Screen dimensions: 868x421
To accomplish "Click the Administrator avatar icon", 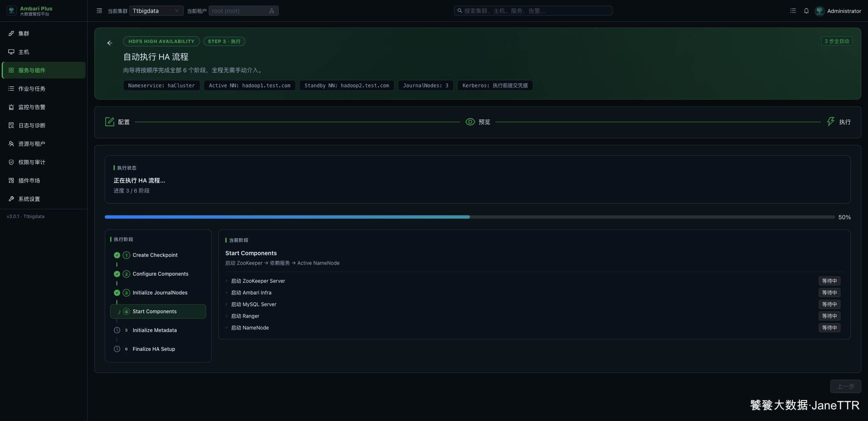I will [820, 11].
